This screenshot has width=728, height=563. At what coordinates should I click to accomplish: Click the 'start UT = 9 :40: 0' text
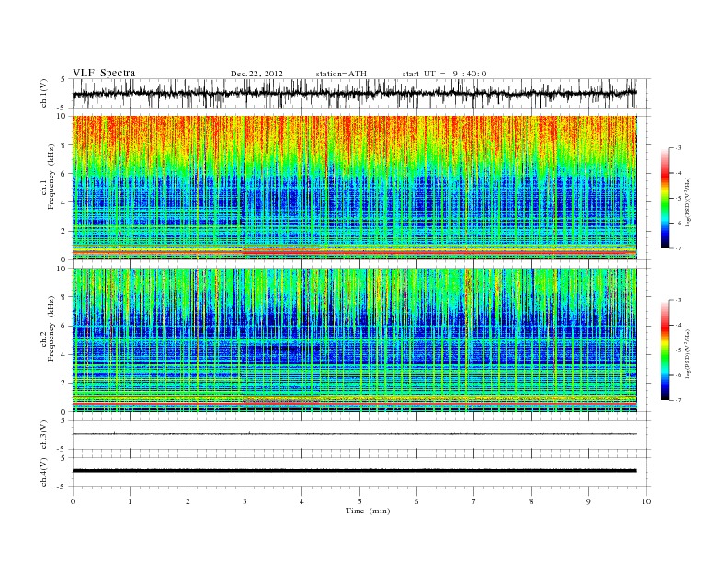[444, 74]
